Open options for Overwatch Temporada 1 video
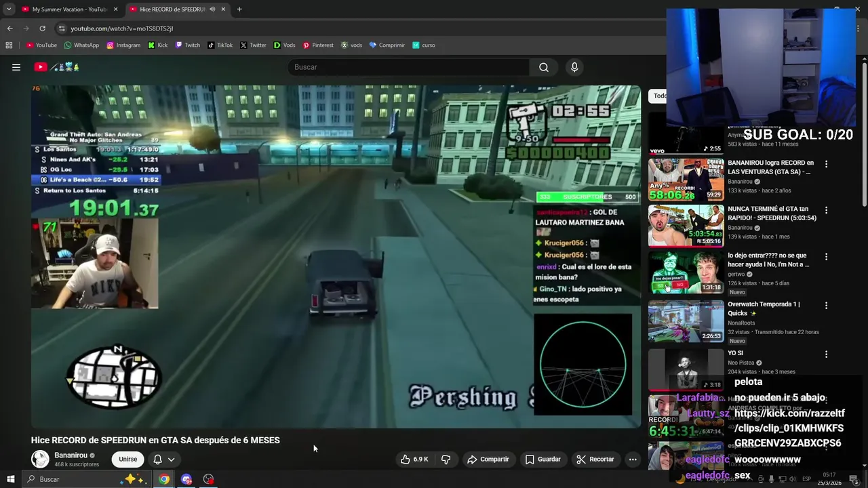Screen dimensions: 868x488 826,306
